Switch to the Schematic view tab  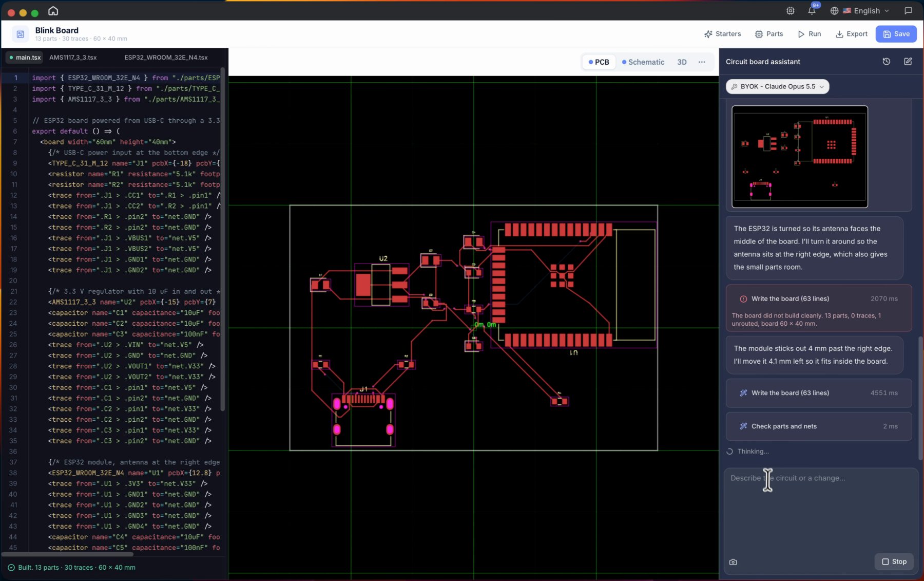click(643, 62)
